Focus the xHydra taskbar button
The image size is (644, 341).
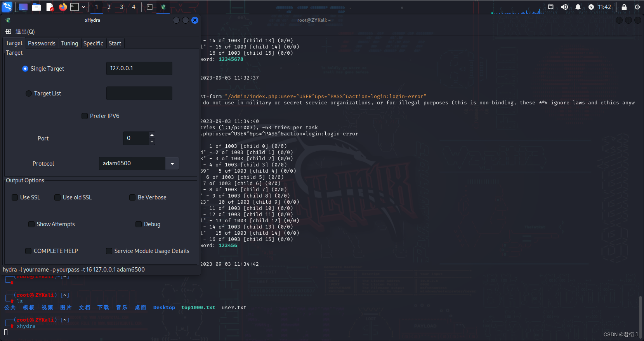pos(163,7)
